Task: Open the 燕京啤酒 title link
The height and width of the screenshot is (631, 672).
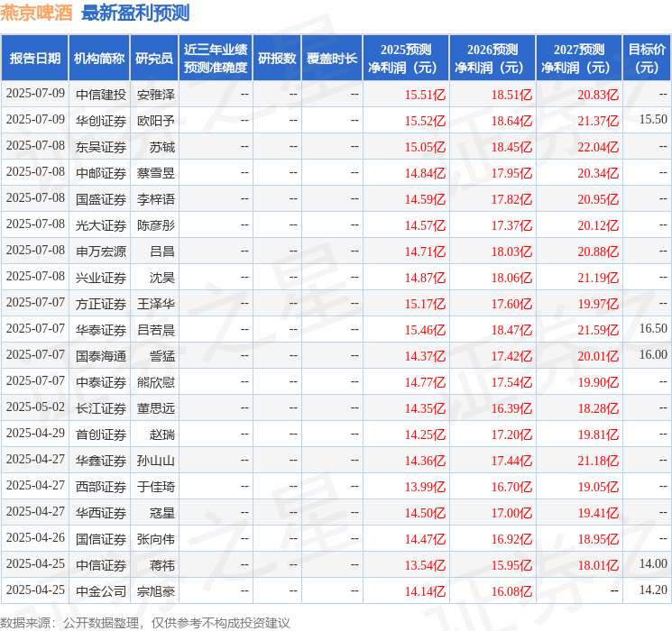Action: click(36, 13)
